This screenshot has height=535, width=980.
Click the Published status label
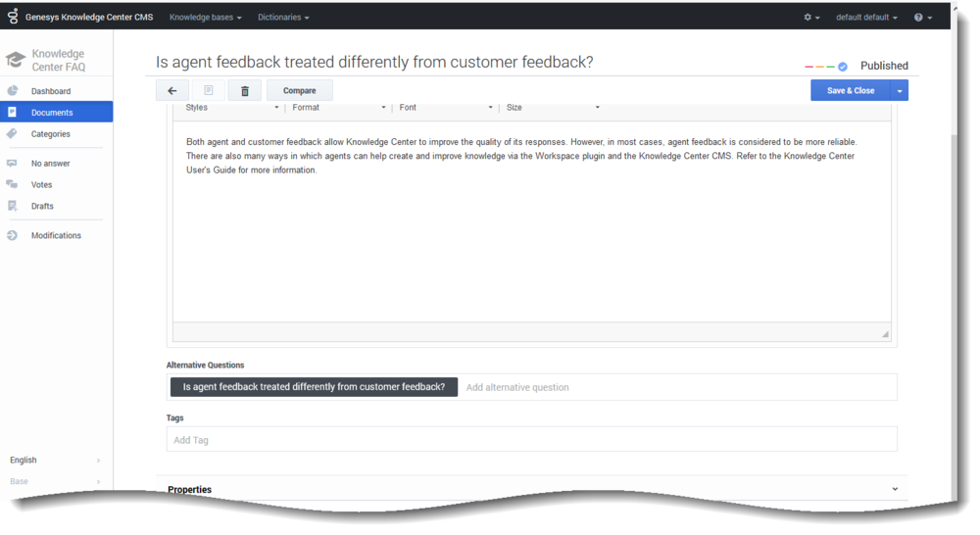coord(884,66)
